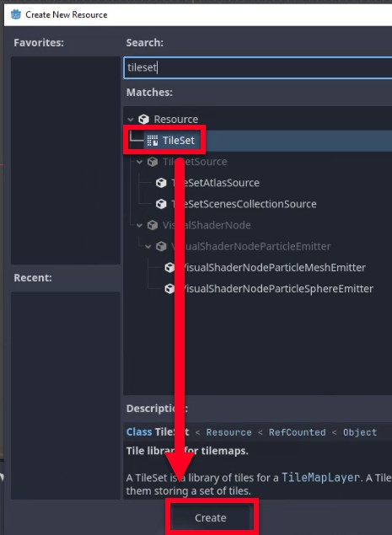Click the TileSetSource cube icon
The height and width of the screenshot is (535, 392).
coord(153,162)
